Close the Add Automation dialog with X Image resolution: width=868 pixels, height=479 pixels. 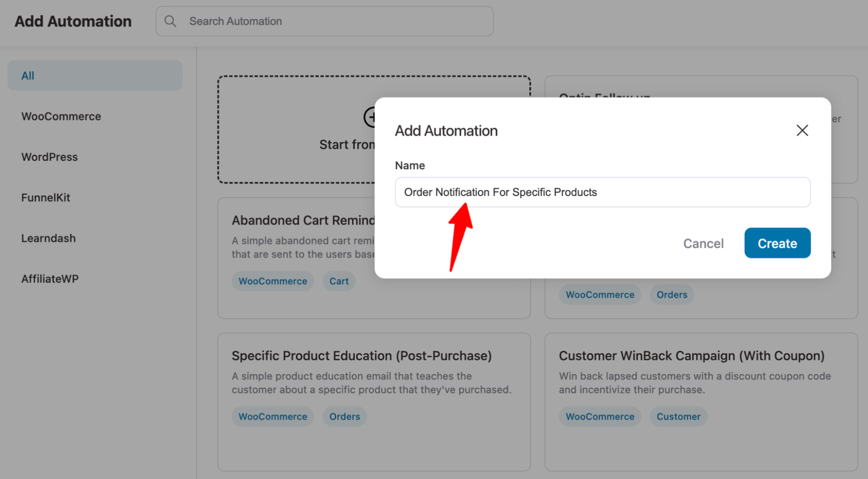click(x=802, y=130)
